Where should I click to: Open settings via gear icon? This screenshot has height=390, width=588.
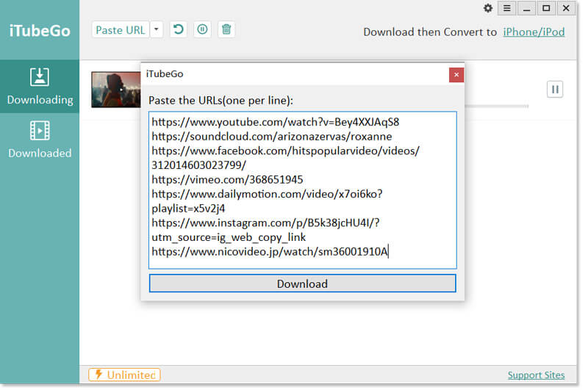[x=488, y=8]
